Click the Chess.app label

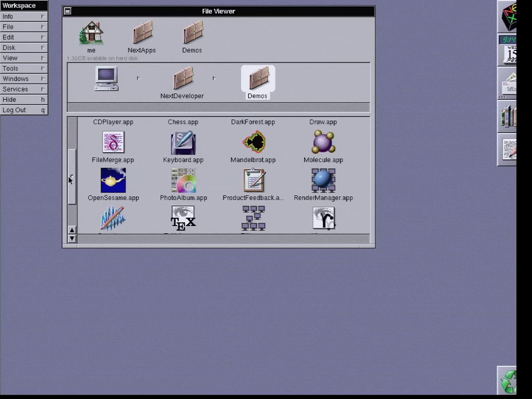(x=183, y=122)
